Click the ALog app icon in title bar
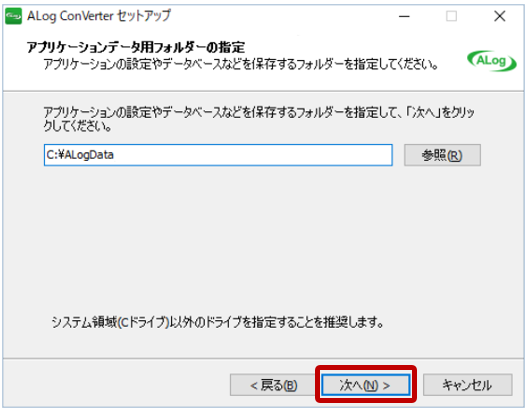 13,16
